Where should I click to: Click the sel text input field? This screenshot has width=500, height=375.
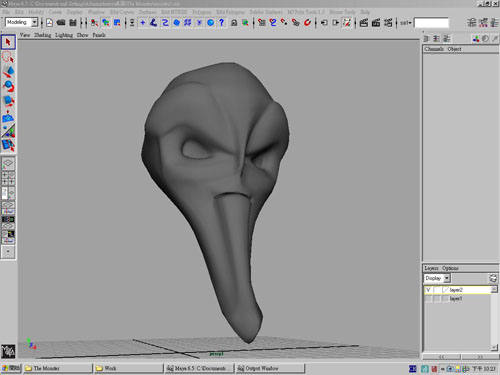pos(431,23)
